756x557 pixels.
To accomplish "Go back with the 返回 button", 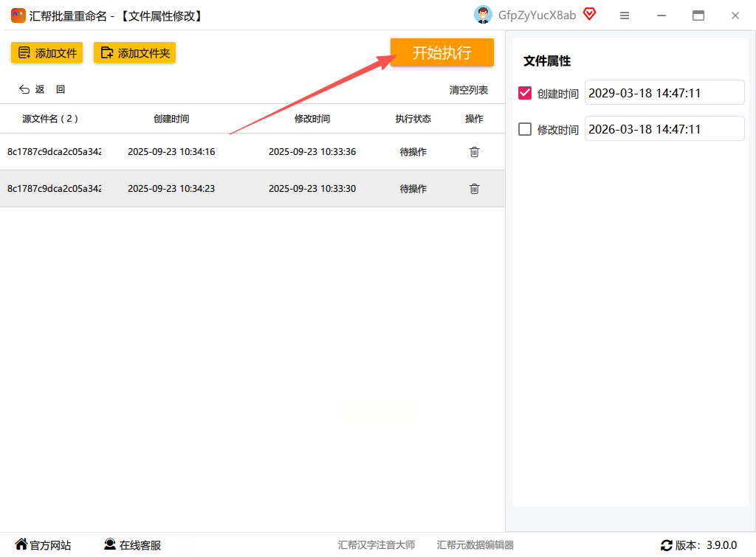I will point(42,89).
